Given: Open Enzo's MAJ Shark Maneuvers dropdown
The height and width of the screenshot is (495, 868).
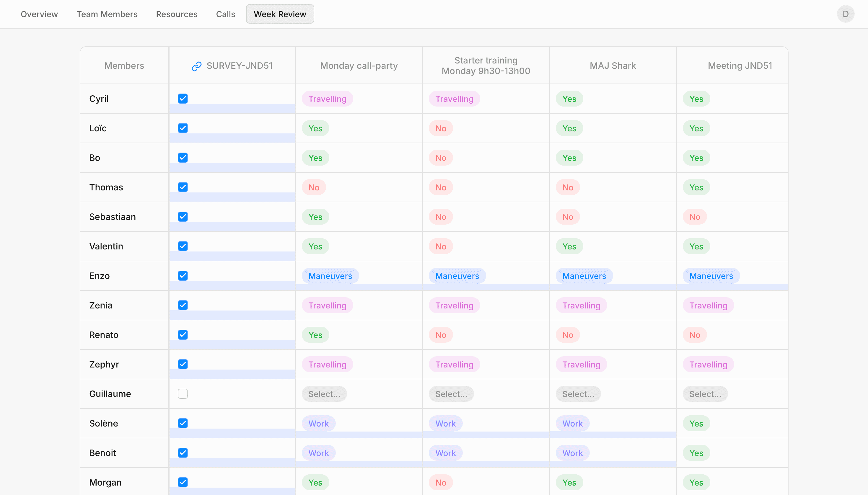Looking at the screenshot, I should pos(584,276).
